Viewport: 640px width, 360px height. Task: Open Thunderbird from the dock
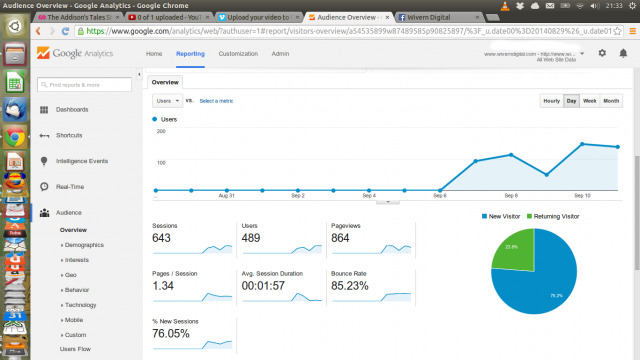coord(15,109)
